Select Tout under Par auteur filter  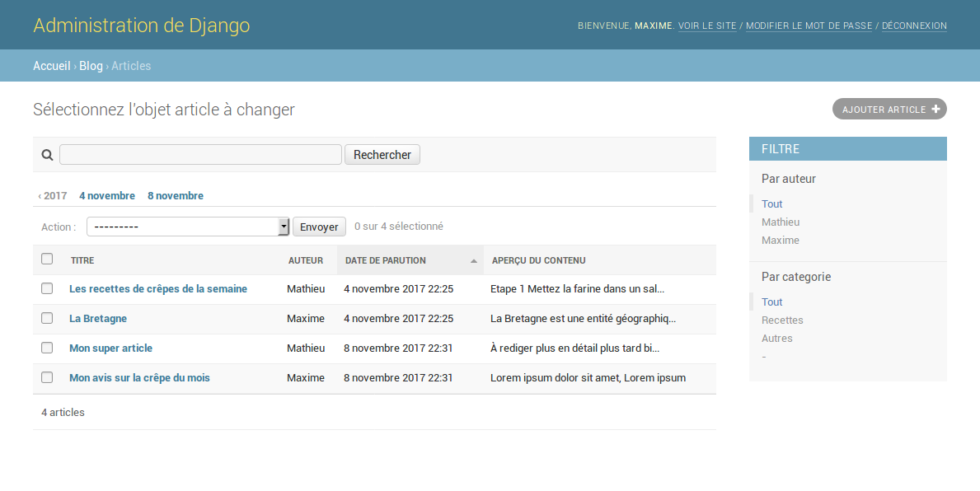(771, 203)
